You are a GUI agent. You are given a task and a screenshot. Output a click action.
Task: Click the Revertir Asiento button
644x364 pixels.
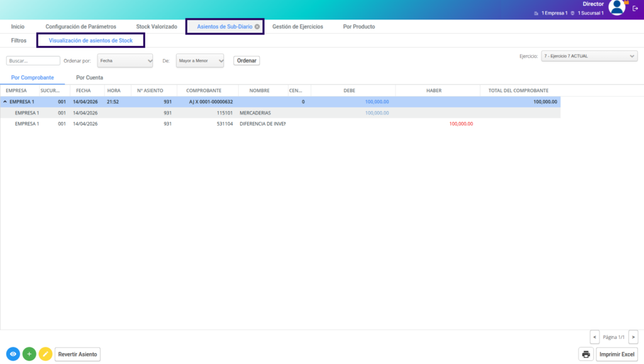point(77,354)
